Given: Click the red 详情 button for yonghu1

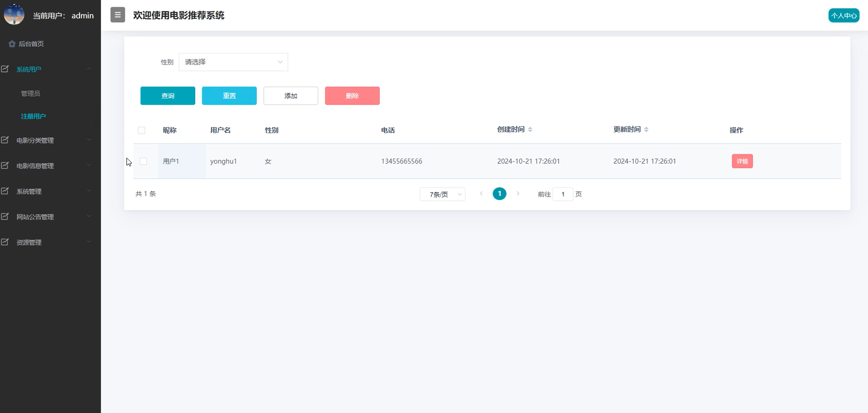Looking at the screenshot, I should (x=742, y=161).
